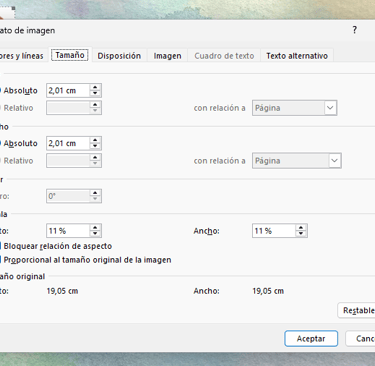Open the Imagen tab

(x=167, y=56)
